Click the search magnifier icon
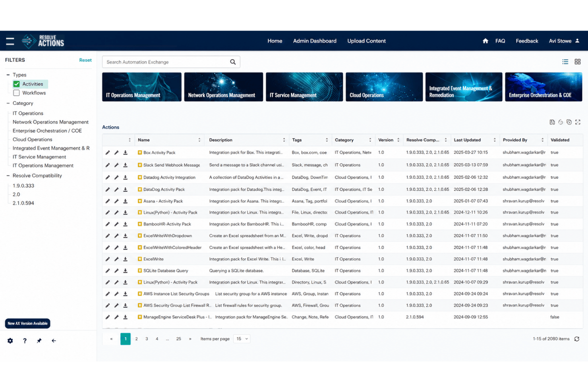The height and width of the screenshot is (392, 588). coord(233,62)
